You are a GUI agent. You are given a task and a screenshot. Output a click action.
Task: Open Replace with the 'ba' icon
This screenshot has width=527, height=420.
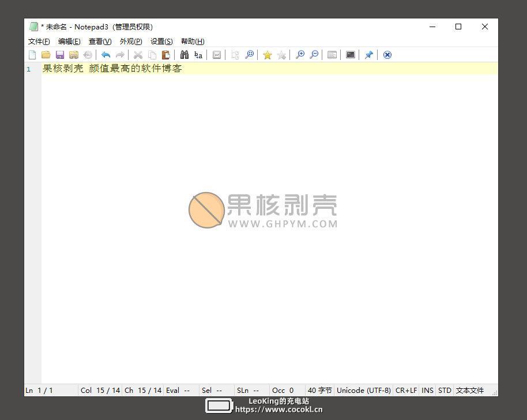click(x=198, y=55)
